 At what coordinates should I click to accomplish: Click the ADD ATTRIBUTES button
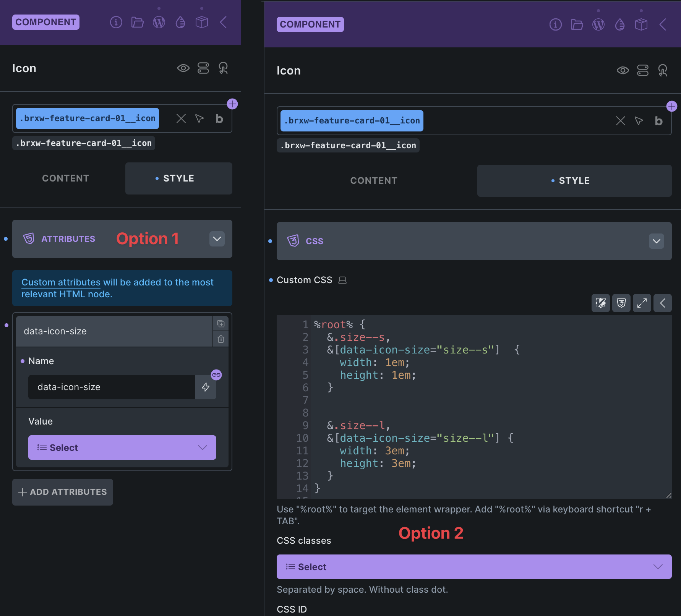point(62,492)
